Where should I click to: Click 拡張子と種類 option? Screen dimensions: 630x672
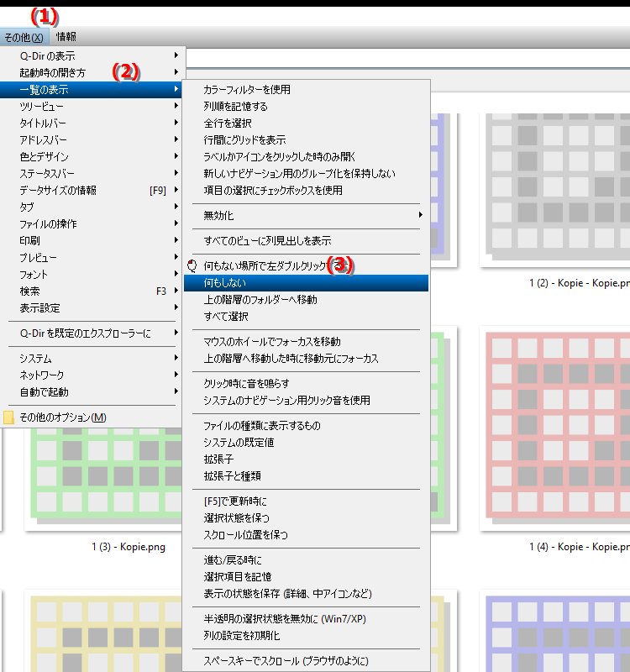coord(306,475)
